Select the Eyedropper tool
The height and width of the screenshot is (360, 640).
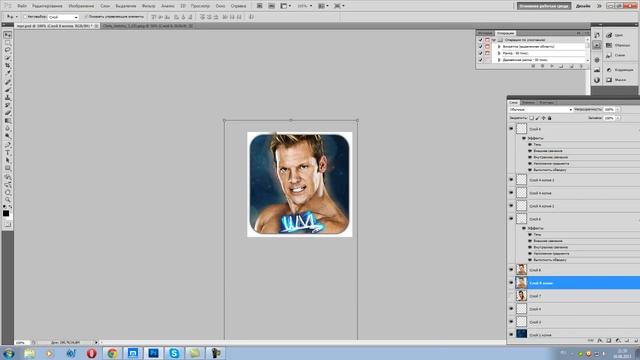[x=7, y=74]
